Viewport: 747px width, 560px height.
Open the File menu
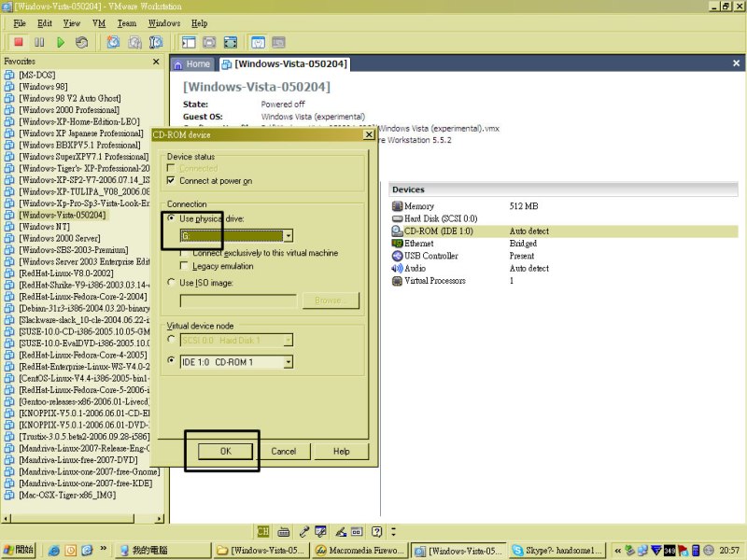coord(20,23)
